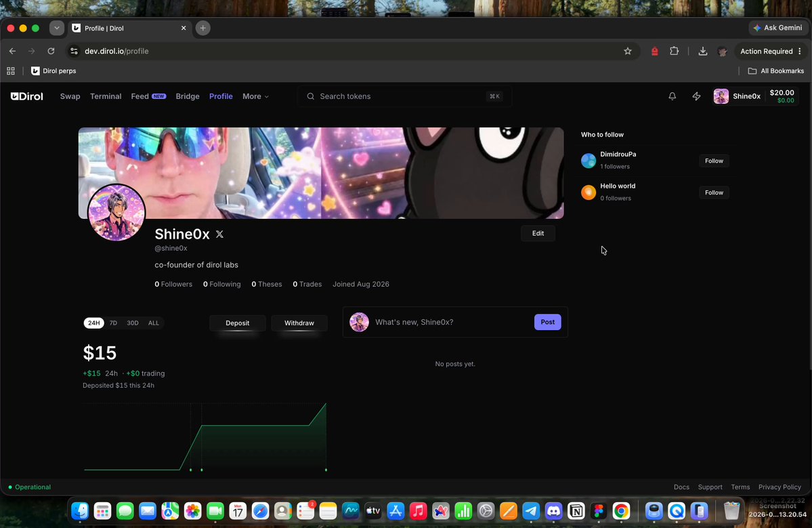Image resolution: width=812 pixels, height=528 pixels.
Task: Click the Edit profile button
Action: pos(538,233)
